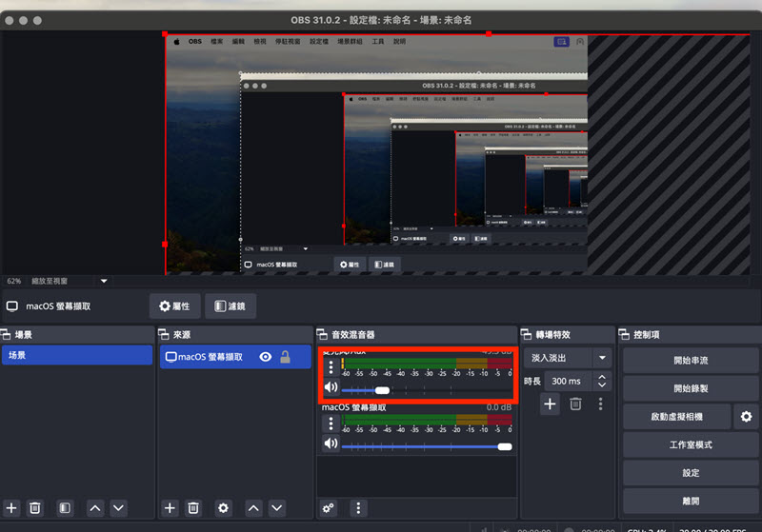Click 300 ms duration input field

tap(569, 381)
